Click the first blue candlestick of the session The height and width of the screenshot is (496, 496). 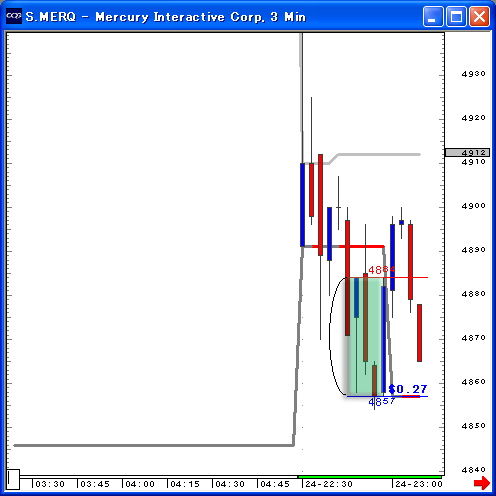[x=302, y=205]
